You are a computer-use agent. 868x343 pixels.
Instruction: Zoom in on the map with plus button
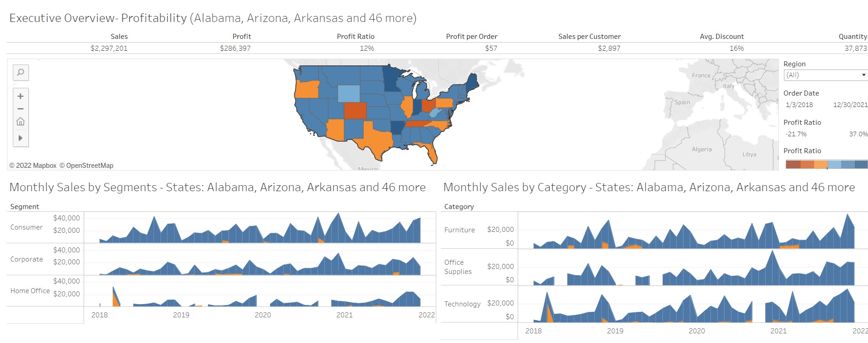21,96
